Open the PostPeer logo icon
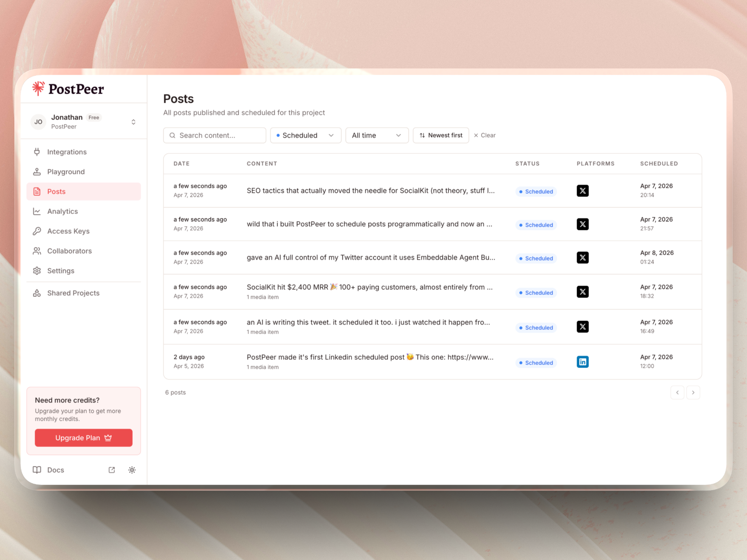 point(38,88)
